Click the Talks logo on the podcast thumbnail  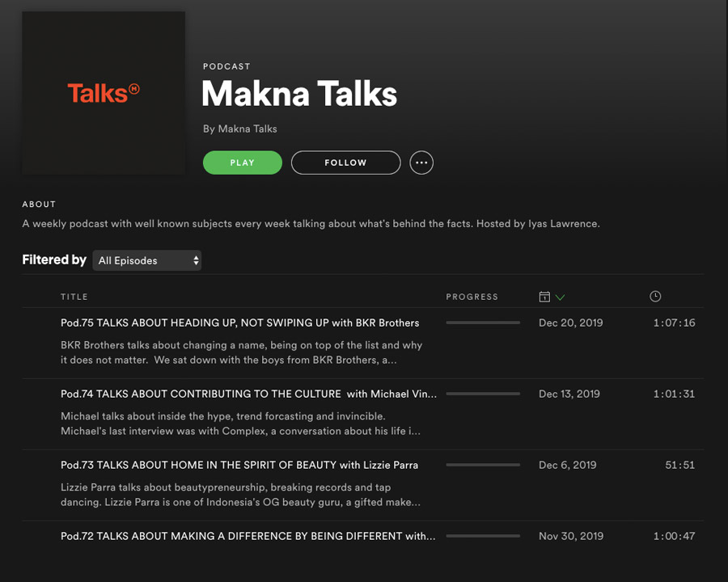click(x=104, y=92)
